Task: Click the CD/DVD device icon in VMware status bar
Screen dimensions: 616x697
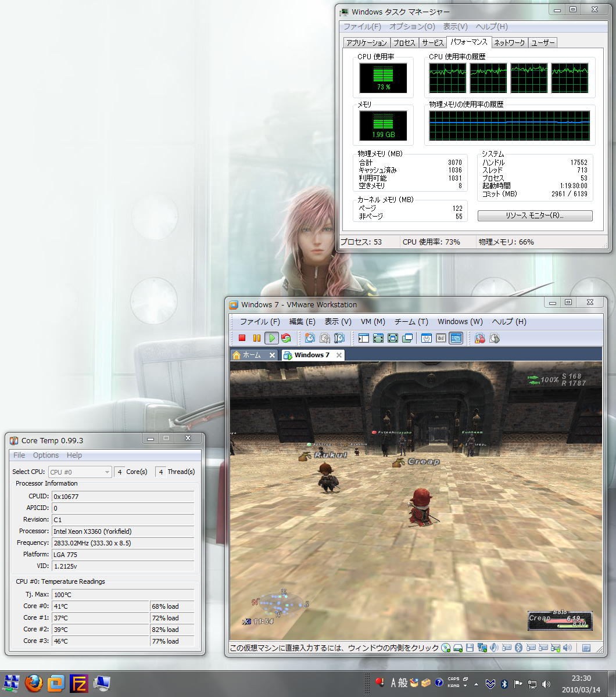Action: [x=446, y=648]
